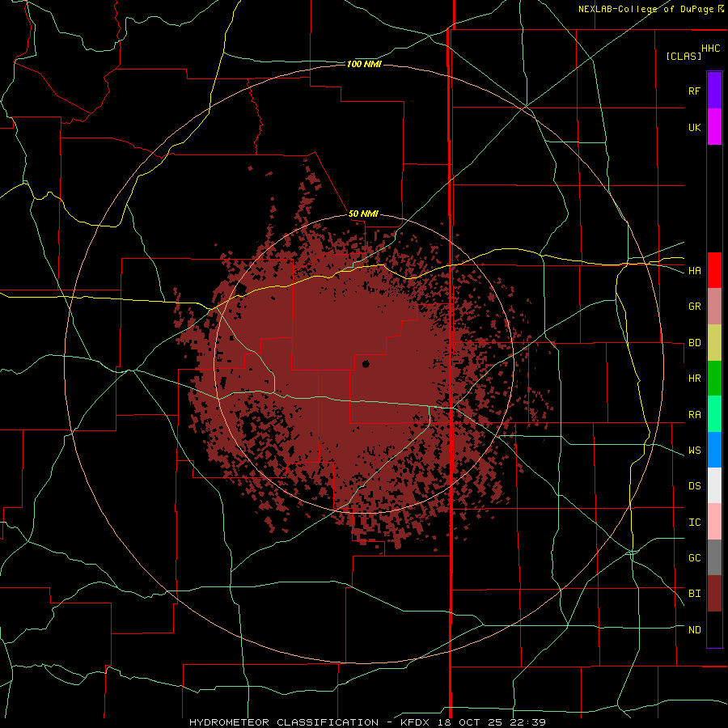Click the [CLAS] units label
Viewport: 728px width, 728px height.
684,56
